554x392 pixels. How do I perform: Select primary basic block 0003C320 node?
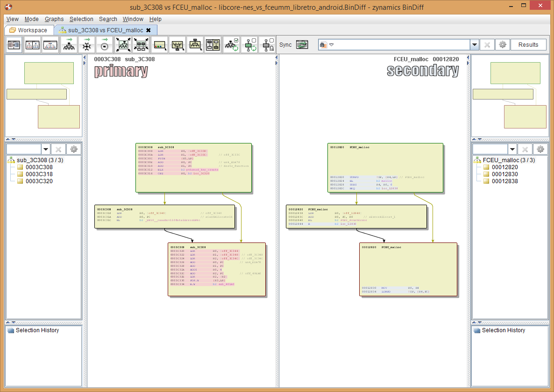217,269
